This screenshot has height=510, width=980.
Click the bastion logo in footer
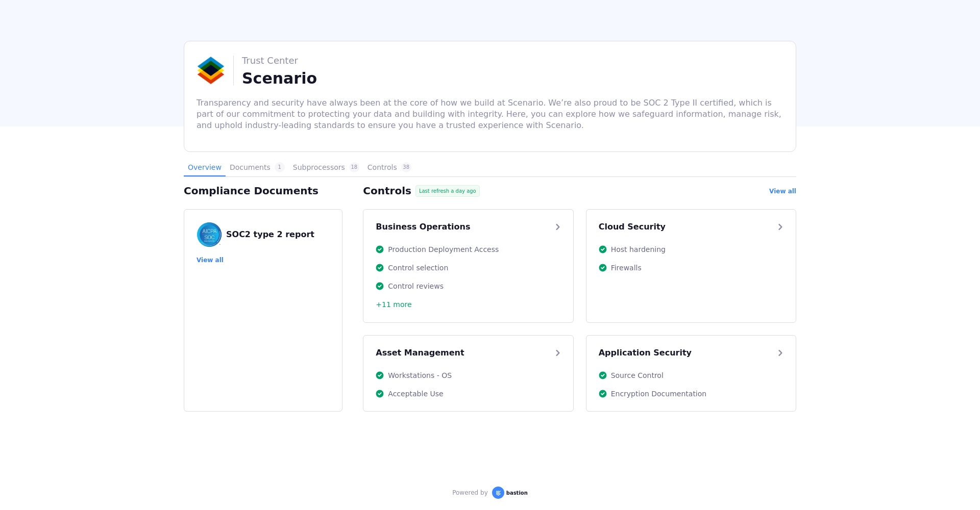point(509,493)
